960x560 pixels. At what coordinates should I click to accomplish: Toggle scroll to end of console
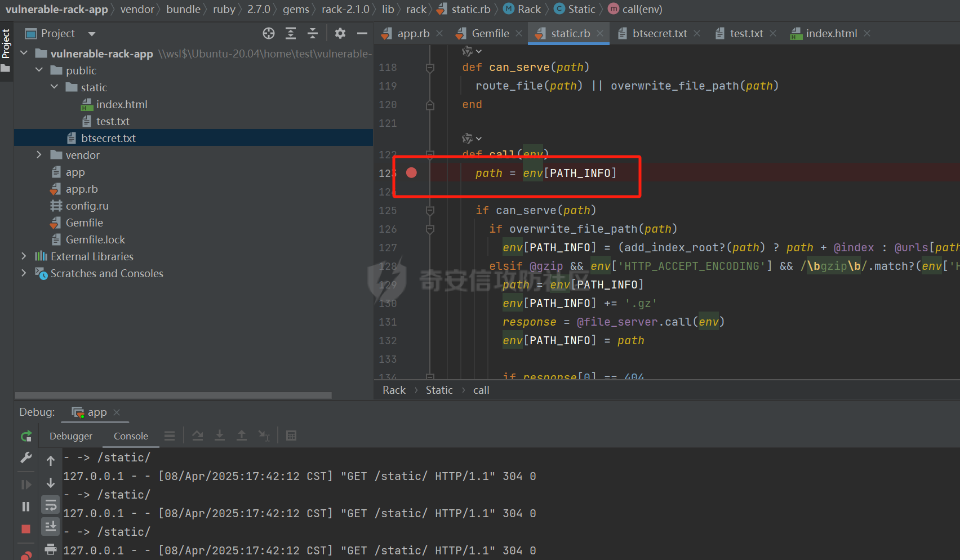pyautogui.click(x=51, y=527)
